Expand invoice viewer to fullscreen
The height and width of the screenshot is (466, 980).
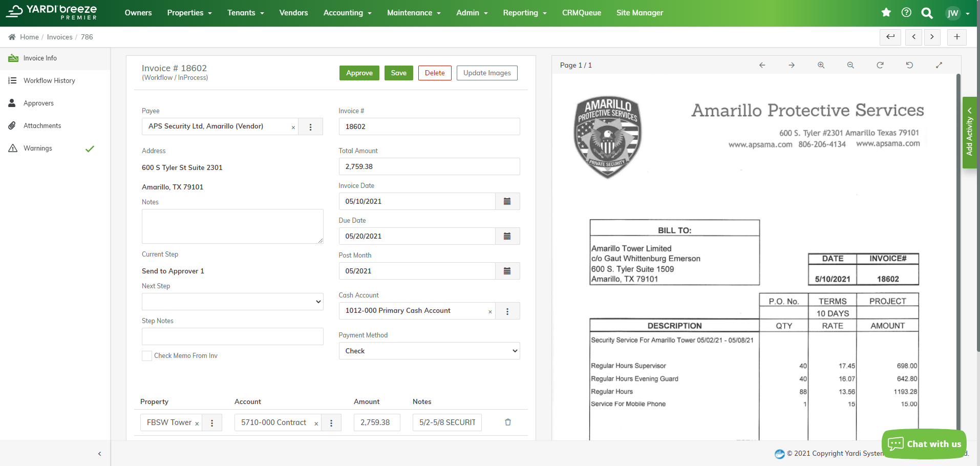click(939, 65)
